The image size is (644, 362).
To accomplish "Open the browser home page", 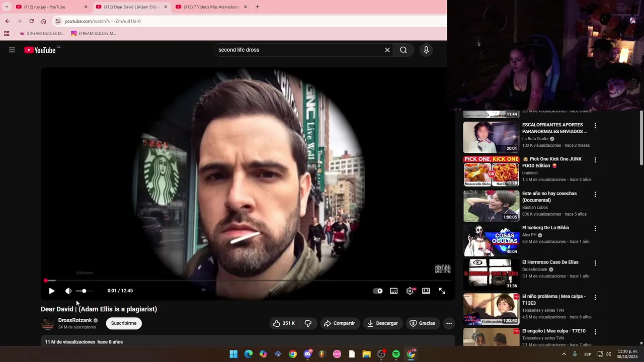I will tap(44, 21).
